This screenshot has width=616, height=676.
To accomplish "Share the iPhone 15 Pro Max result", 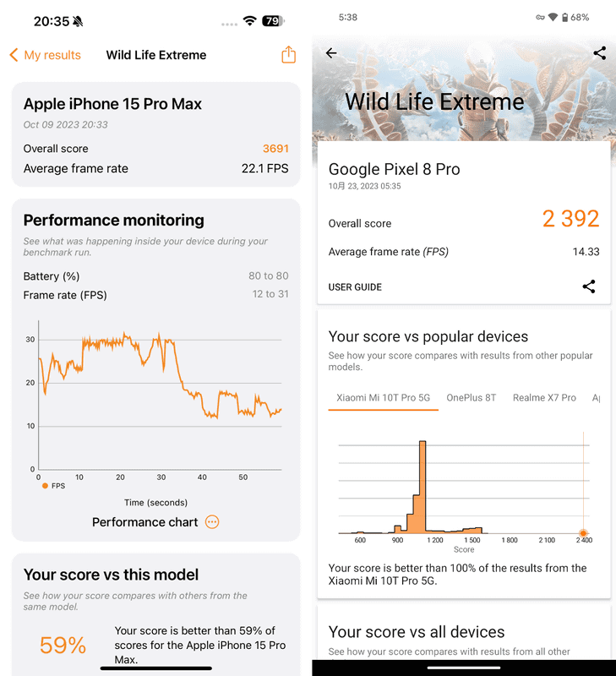I will [x=288, y=54].
